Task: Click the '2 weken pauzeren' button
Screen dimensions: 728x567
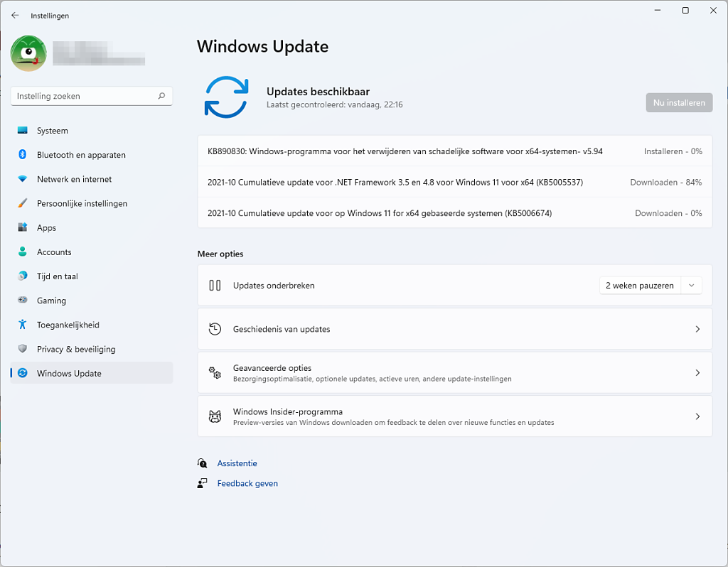Action: 639,286
